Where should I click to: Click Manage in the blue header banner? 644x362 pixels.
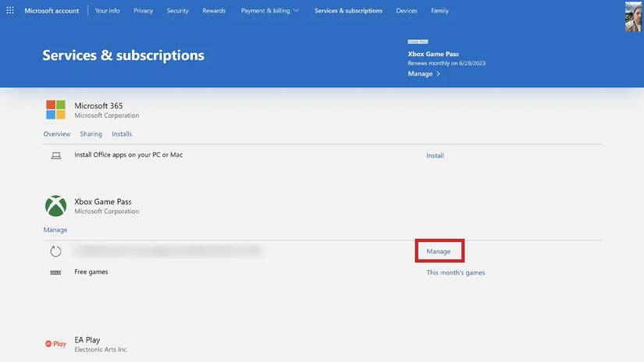420,74
